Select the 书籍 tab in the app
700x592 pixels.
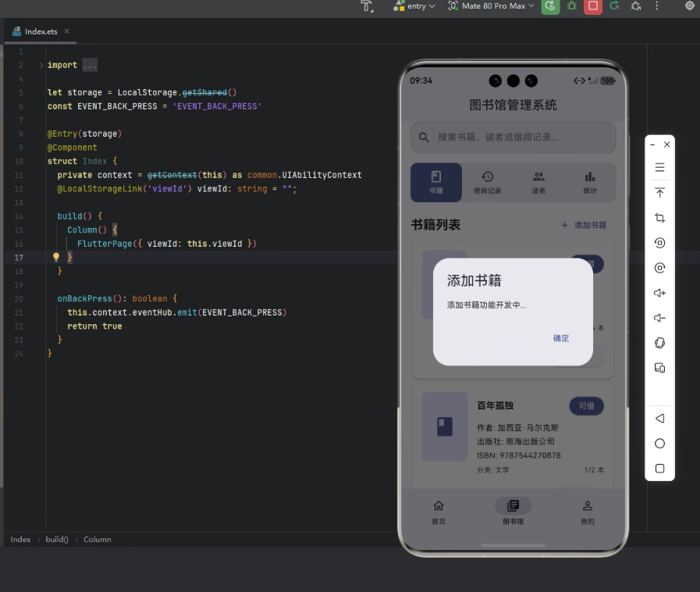[x=436, y=182]
